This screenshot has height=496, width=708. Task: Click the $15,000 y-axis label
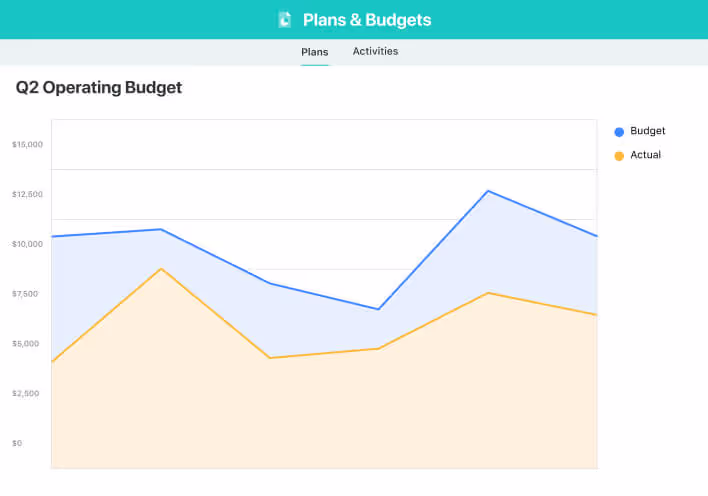coord(27,145)
